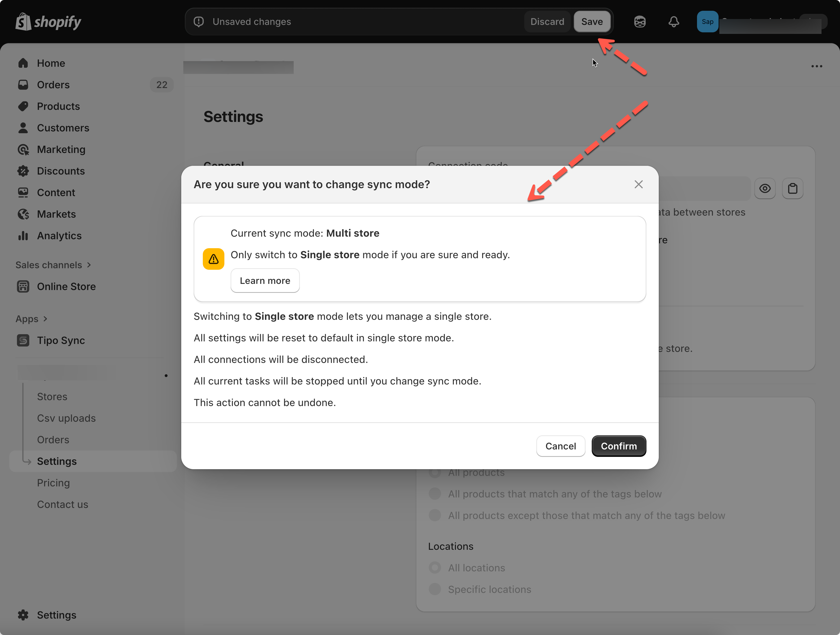This screenshot has height=635, width=840.
Task: Click the Learn more button
Action: point(265,281)
